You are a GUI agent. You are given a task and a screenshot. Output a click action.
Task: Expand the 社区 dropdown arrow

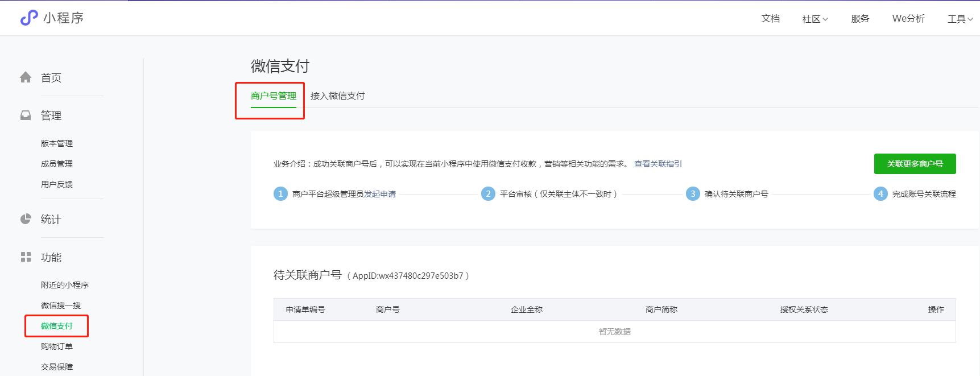pos(825,19)
